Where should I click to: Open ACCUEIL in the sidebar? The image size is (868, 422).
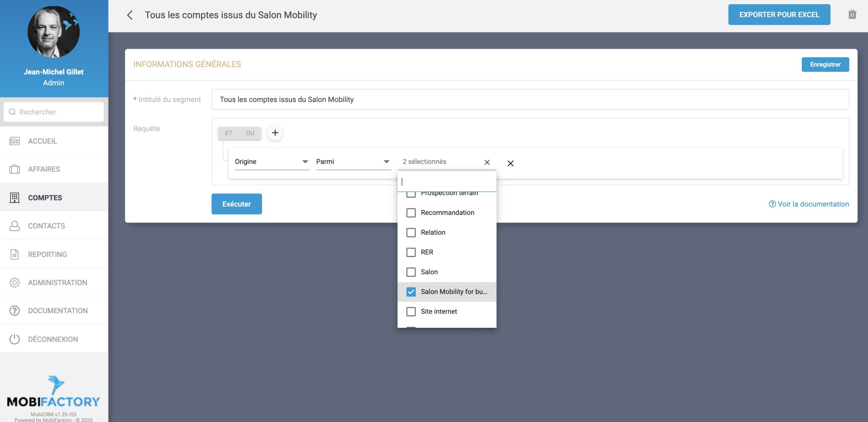(54, 141)
